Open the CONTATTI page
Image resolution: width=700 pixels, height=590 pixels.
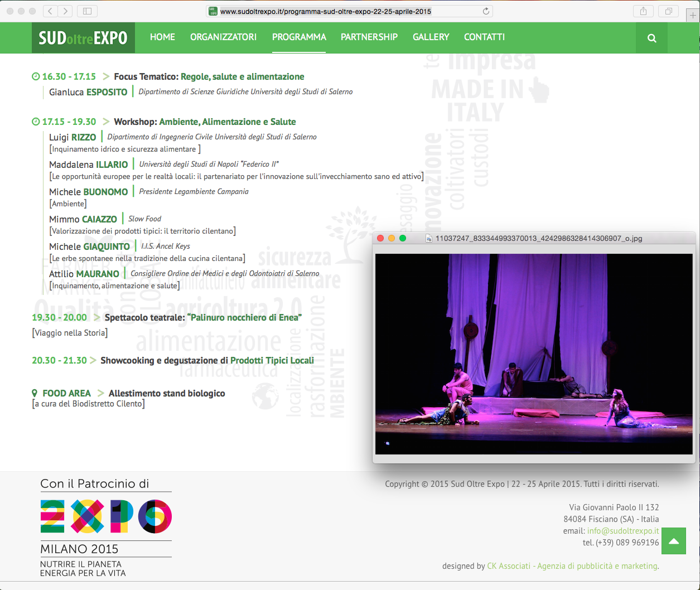point(484,37)
